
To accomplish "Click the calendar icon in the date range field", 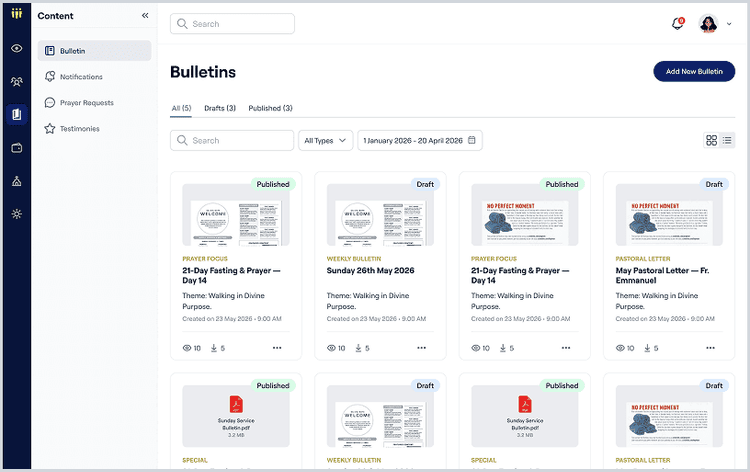I will tap(472, 140).
